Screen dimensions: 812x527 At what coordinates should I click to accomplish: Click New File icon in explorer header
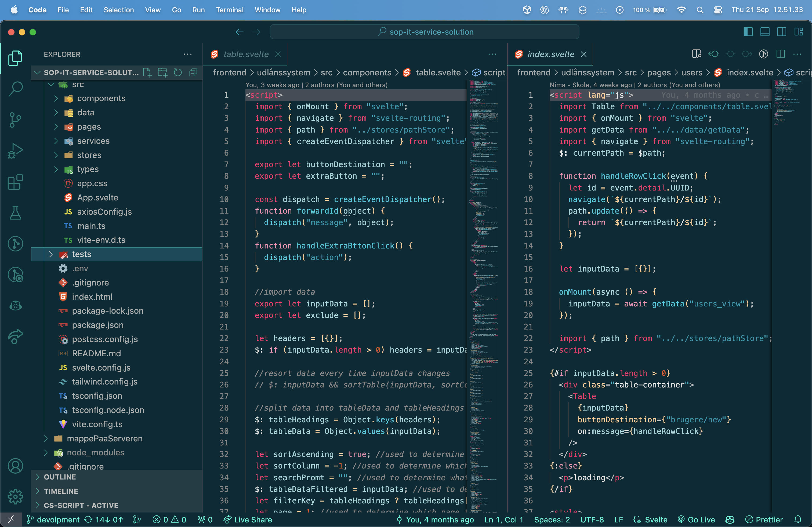pos(147,72)
